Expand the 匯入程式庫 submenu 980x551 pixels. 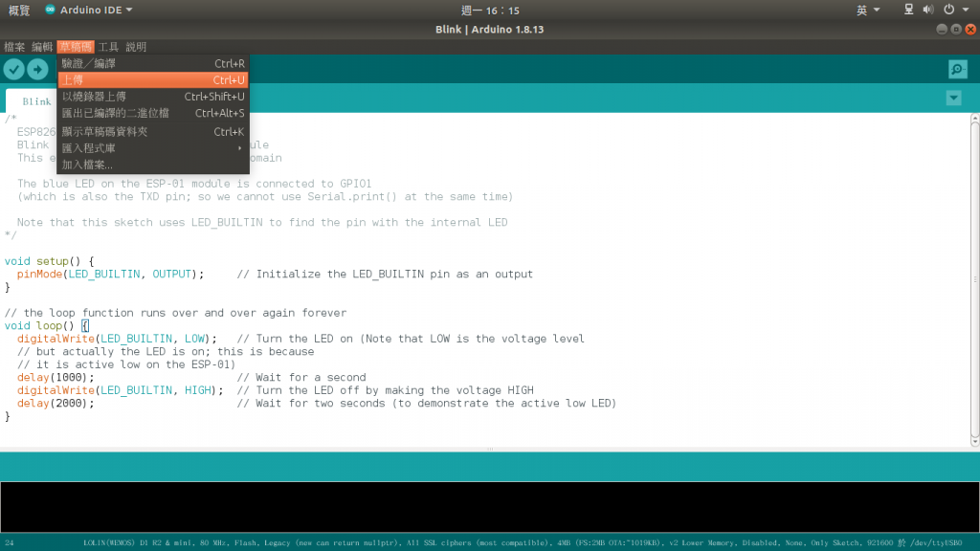(153, 148)
